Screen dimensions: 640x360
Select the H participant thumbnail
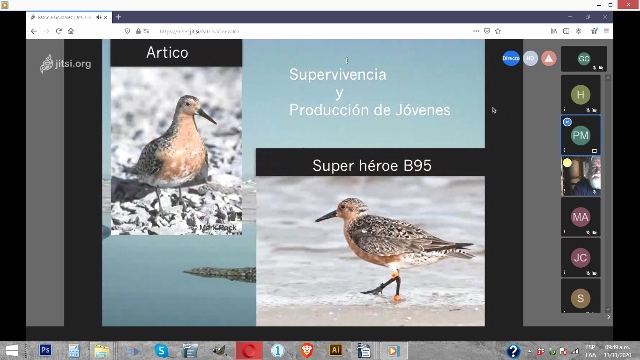(x=580, y=94)
